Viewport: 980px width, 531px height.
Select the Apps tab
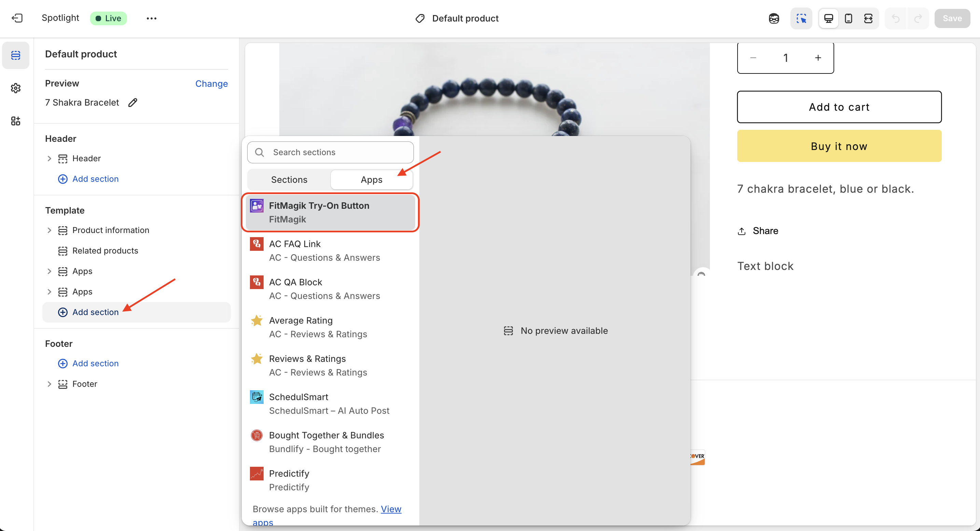(371, 180)
